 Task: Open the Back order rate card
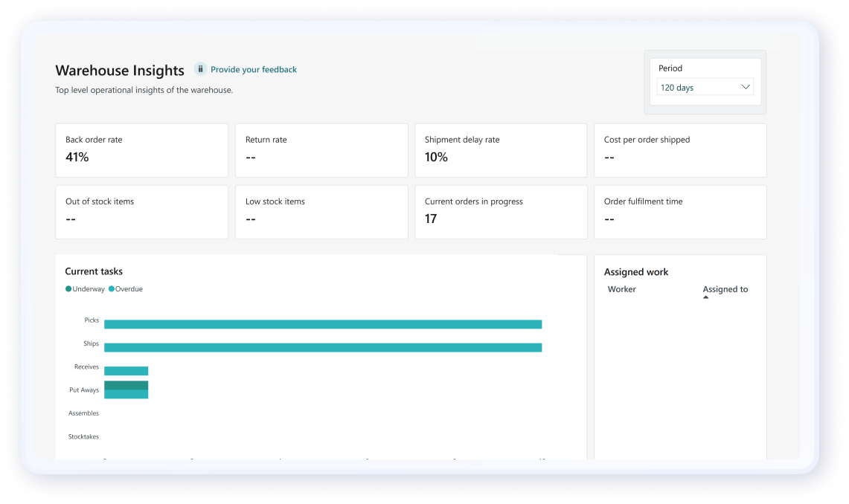141,150
